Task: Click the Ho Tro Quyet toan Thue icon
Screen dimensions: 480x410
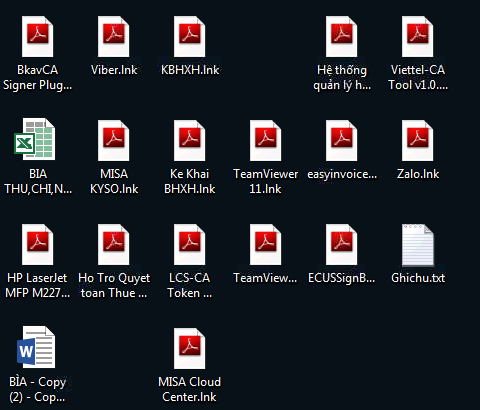Action: 114,245
